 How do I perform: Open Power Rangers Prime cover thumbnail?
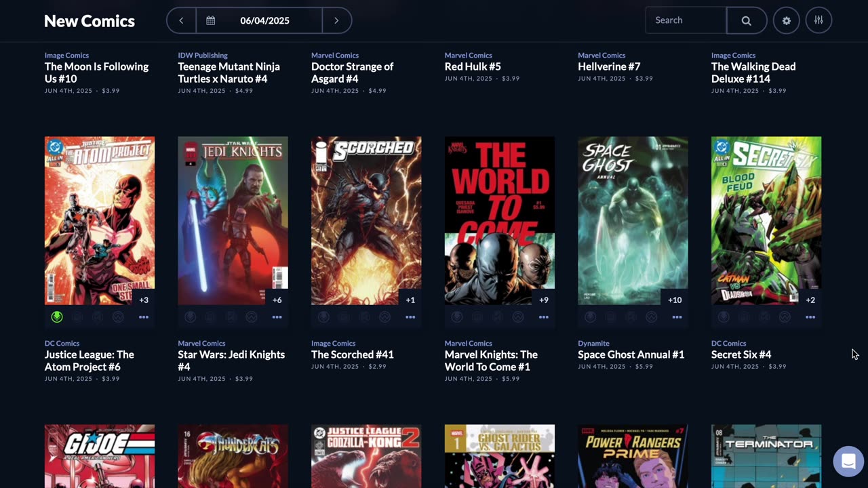point(633,456)
